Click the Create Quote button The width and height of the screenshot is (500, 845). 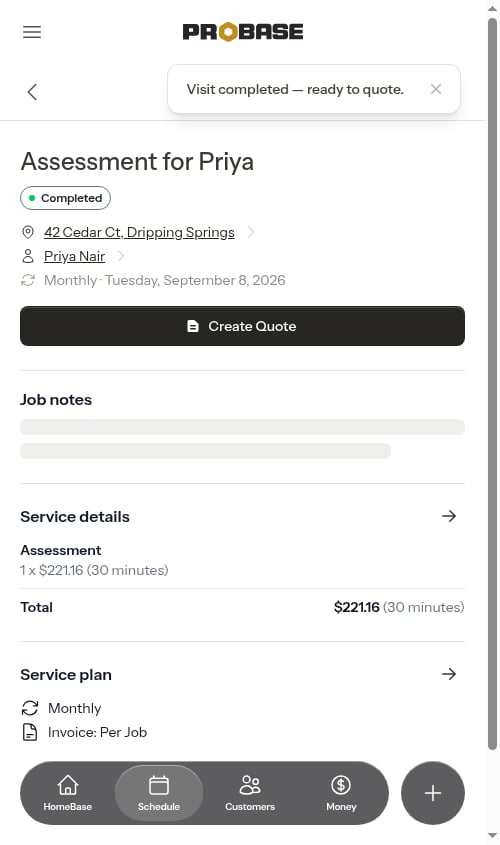click(242, 326)
